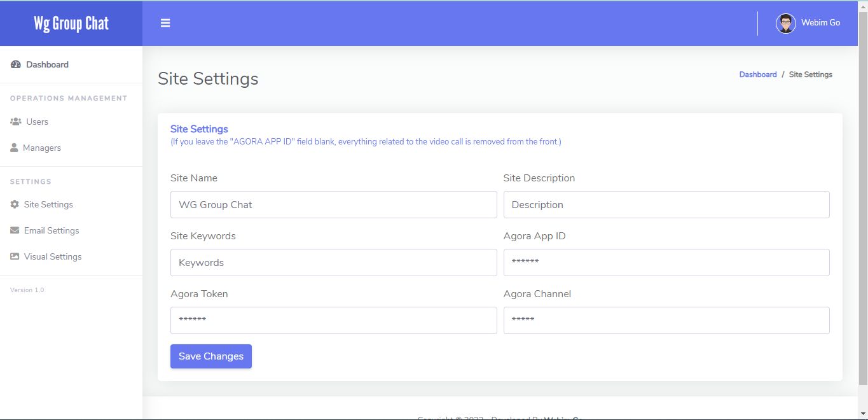Click the Wg Group Chat logo
The width and height of the screenshot is (868, 420).
click(71, 24)
